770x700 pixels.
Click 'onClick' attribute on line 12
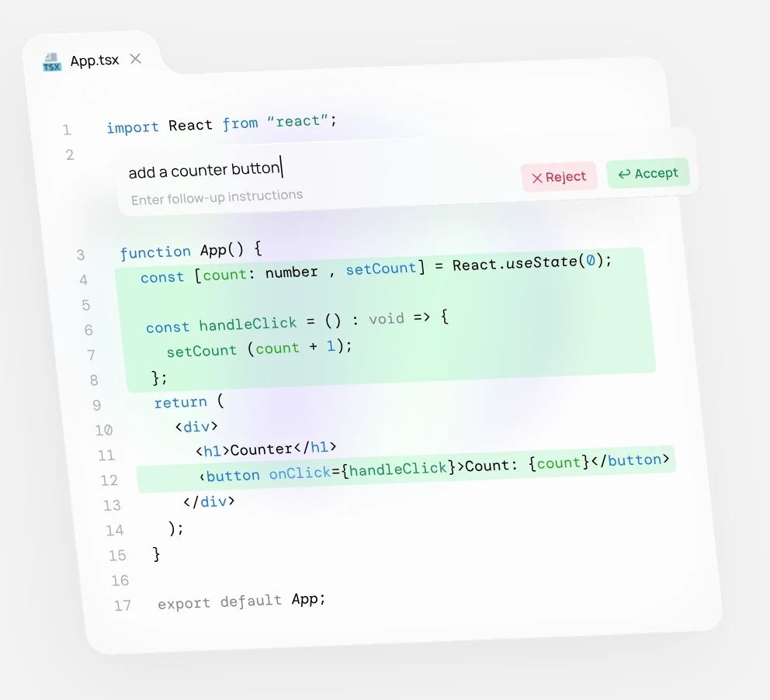point(300,473)
